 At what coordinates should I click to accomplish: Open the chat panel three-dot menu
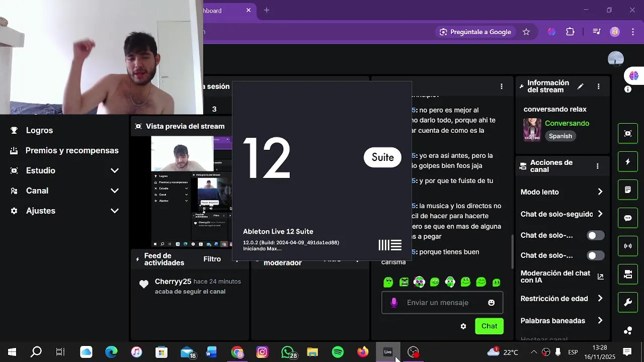pos(501,86)
